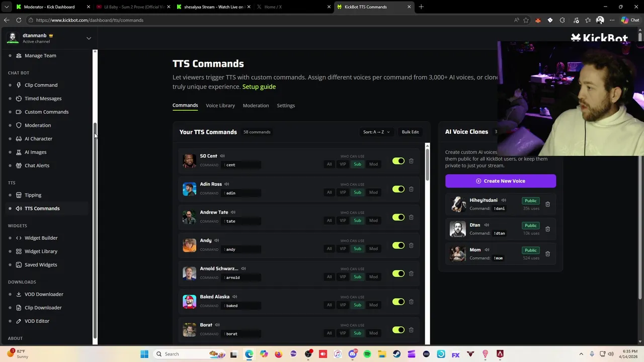Viewport: 644px width, 362px height.
Task: Play the Mom clone preview speaker
Action: point(487,250)
